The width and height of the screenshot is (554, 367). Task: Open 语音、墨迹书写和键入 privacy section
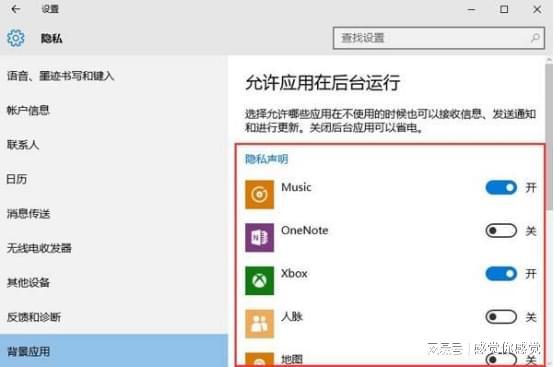[x=60, y=76]
